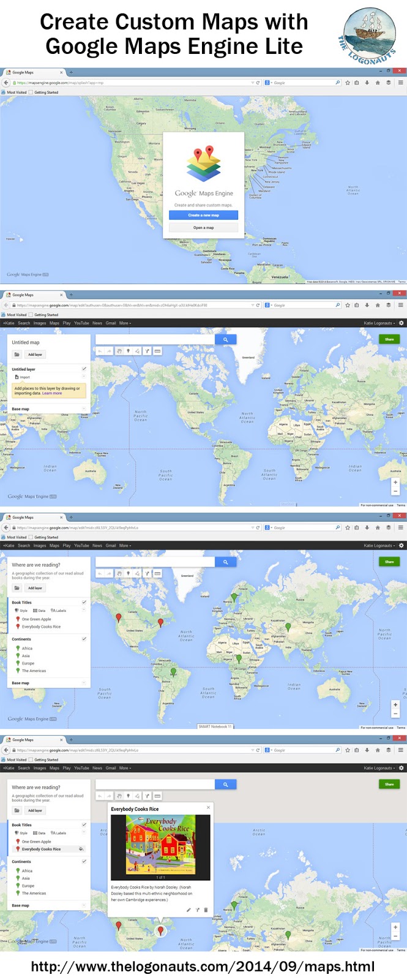Image resolution: width=407 pixels, height=980 pixels.
Task: Toggle the 'Book Titles' checkbox in the book popup window
Action: tap(84, 824)
